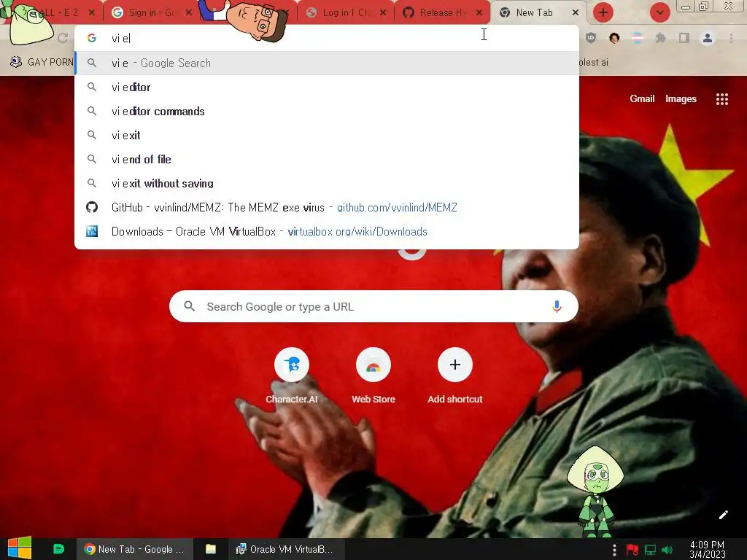
Task: Show hidden tray icons via dots
Action: pyautogui.click(x=614, y=550)
